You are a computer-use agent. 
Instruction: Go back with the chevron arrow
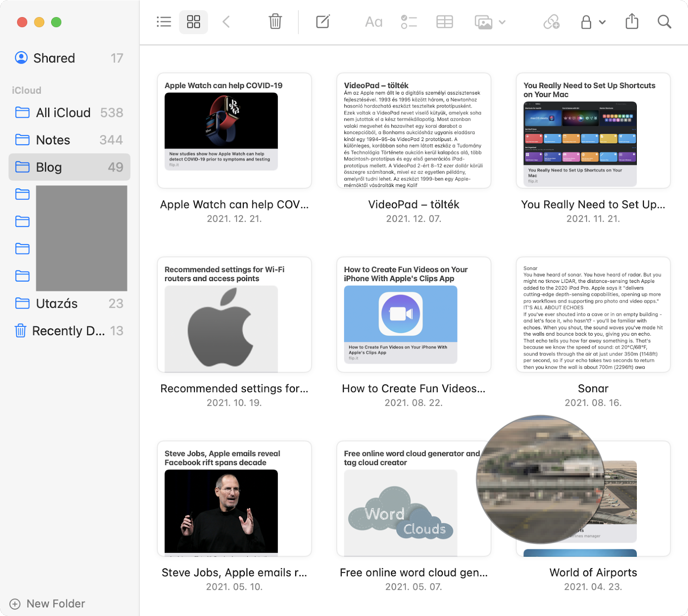click(226, 22)
